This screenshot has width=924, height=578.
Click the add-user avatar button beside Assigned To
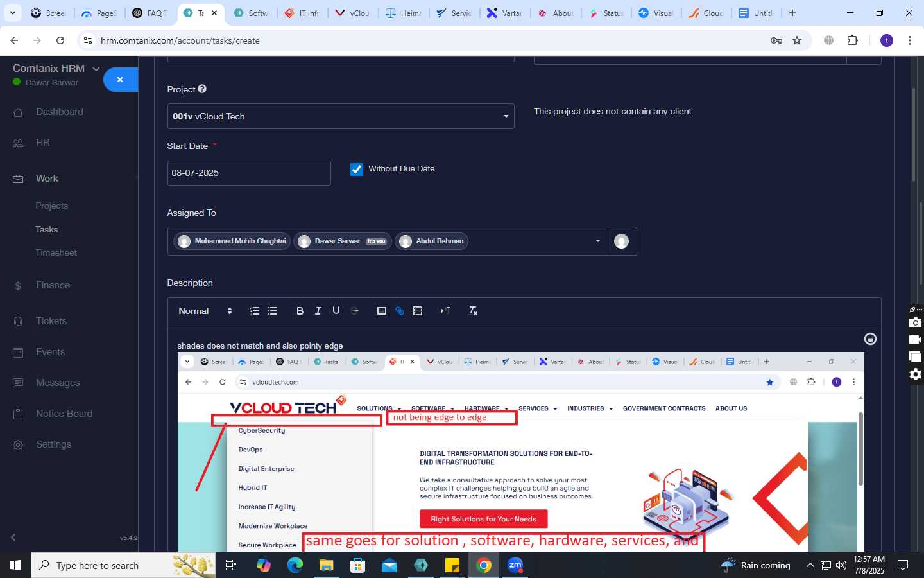click(621, 241)
